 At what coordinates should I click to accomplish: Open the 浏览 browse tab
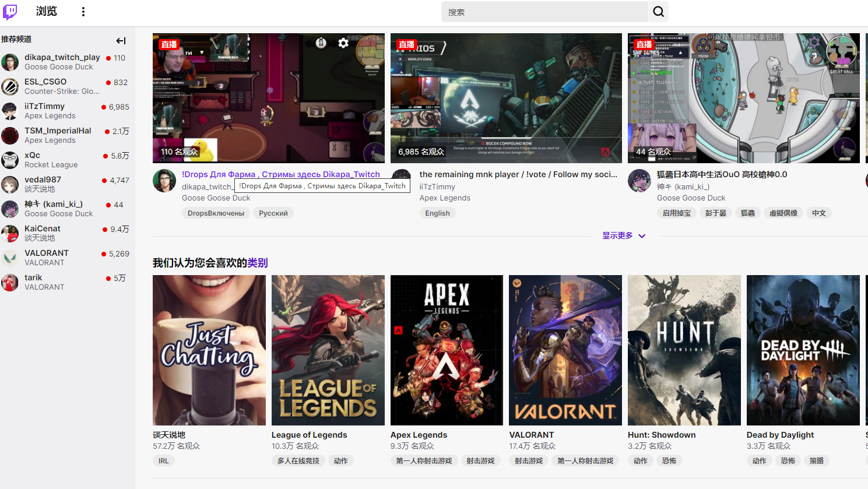47,12
